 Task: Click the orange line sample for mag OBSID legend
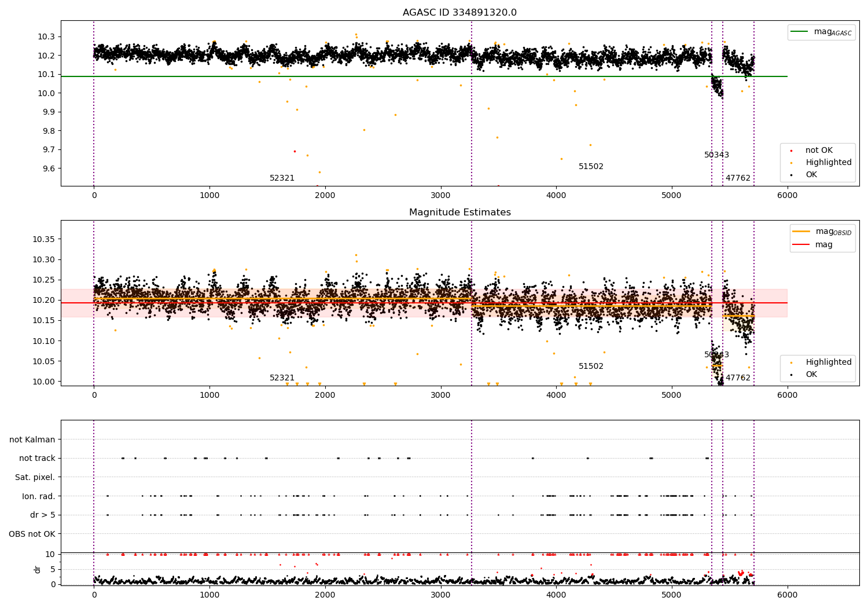pyautogui.click(x=801, y=232)
